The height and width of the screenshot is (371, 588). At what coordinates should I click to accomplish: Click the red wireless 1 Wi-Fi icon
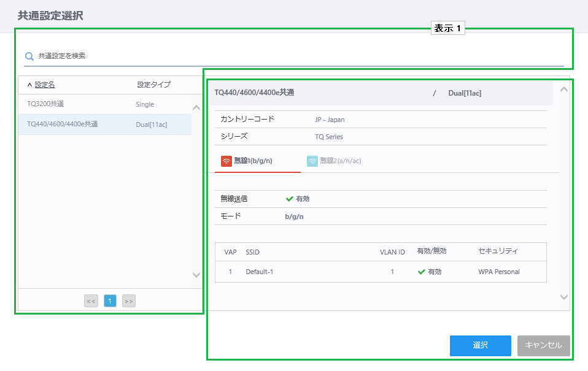point(226,161)
